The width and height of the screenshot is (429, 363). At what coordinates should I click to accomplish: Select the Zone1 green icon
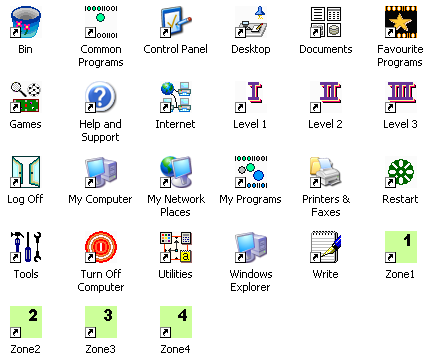tap(401, 247)
